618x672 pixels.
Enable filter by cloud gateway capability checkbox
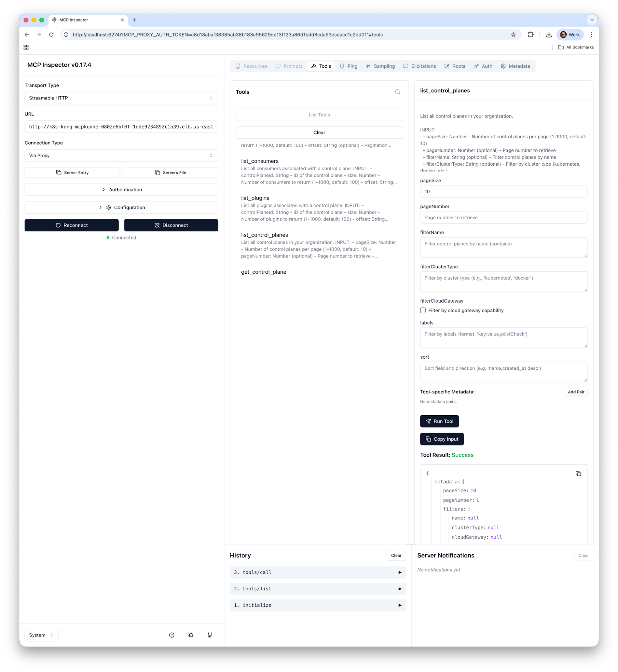pyautogui.click(x=423, y=311)
